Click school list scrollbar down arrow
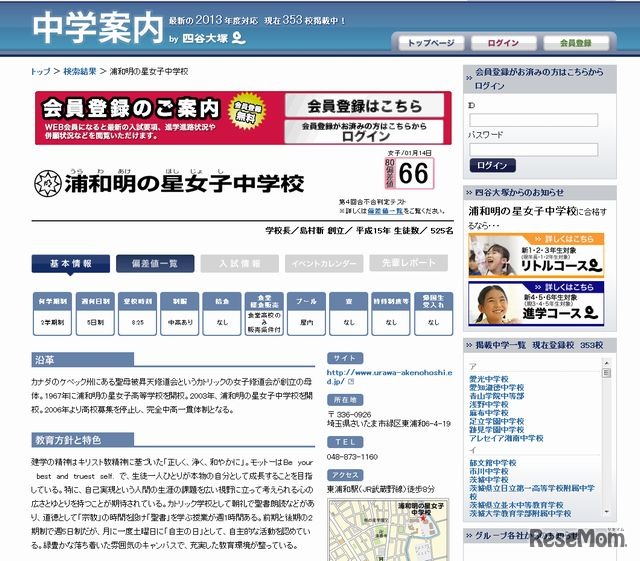This screenshot has width=640, height=561. pyautogui.click(x=607, y=512)
